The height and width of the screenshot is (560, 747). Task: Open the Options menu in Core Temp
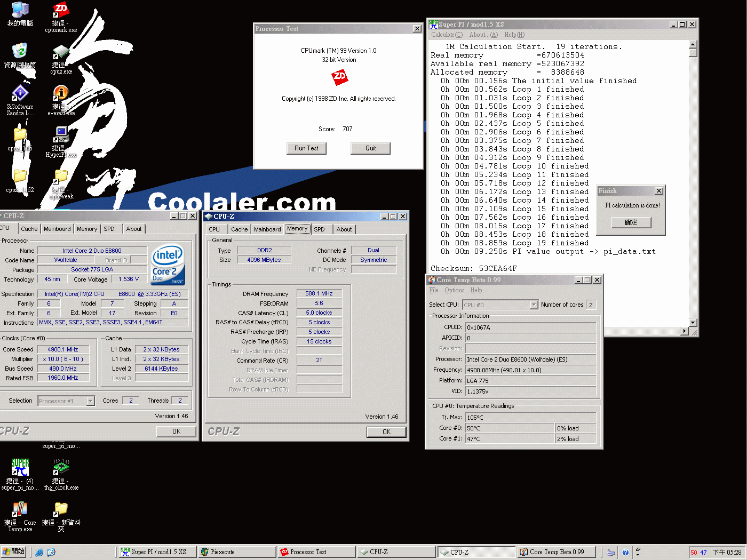click(455, 290)
